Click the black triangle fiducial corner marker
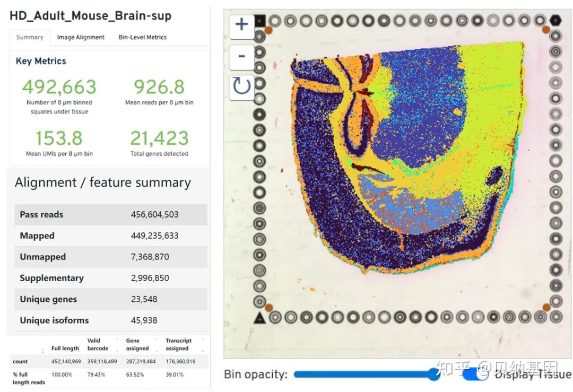Image resolution: width=573 pixels, height=392 pixels. click(260, 318)
